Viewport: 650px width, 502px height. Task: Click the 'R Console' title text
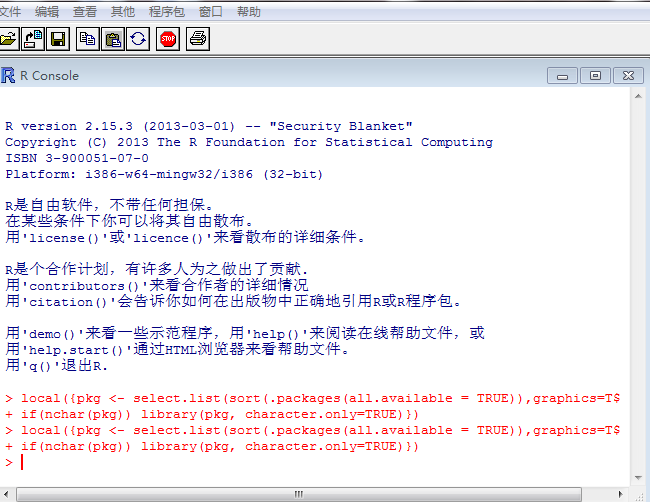49,76
